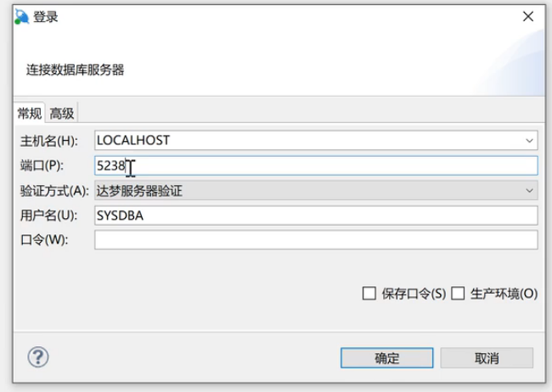552x392 pixels.
Task: Expand the 主机名 LOCALHOST dropdown arrow
Action: coord(529,141)
